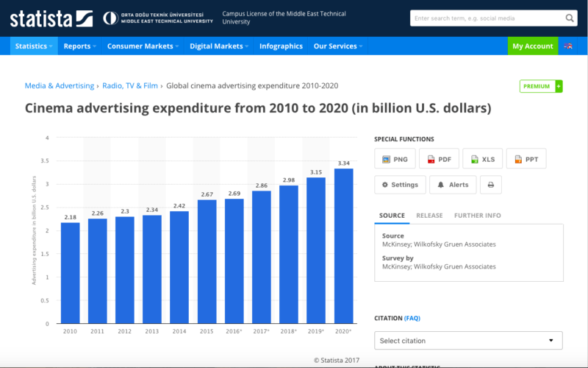The height and width of the screenshot is (368, 588).
Task: Open the language flag selector
Action: pos(568,46)
